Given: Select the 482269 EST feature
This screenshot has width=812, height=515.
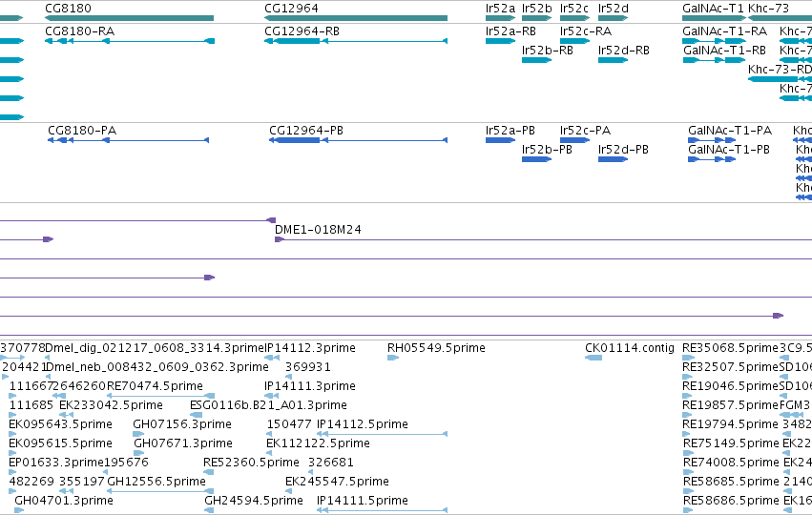Looking at the screenshot, I should [x=12, y=491].
